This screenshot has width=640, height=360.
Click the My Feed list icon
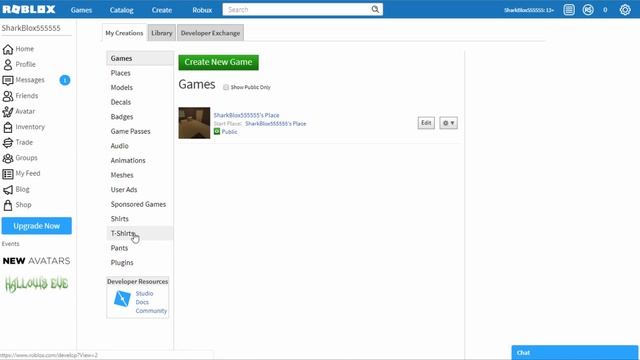coord(7,174)
